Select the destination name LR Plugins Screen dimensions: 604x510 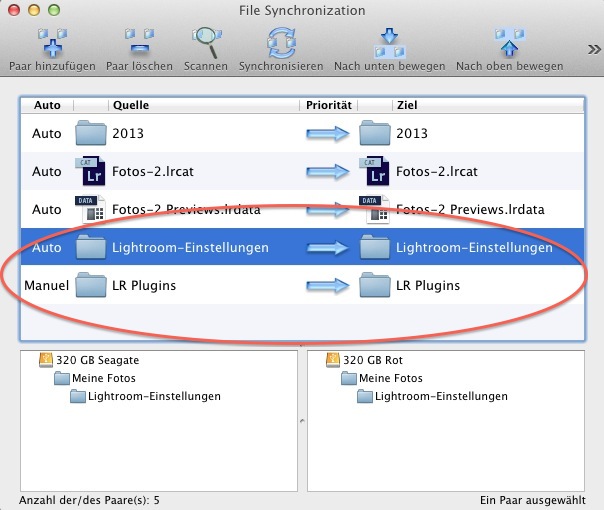[x=428, y=285]
